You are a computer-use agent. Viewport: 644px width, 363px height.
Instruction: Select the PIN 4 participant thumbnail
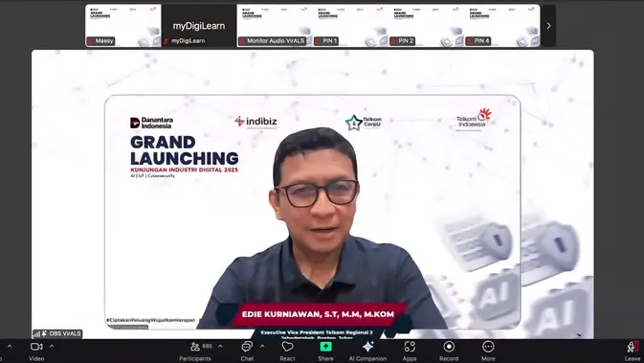tap(502, 26)
